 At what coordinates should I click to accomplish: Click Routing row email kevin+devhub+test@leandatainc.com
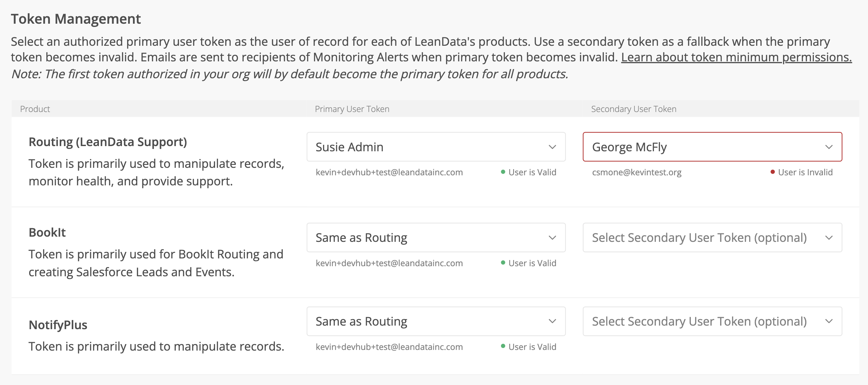389,172
